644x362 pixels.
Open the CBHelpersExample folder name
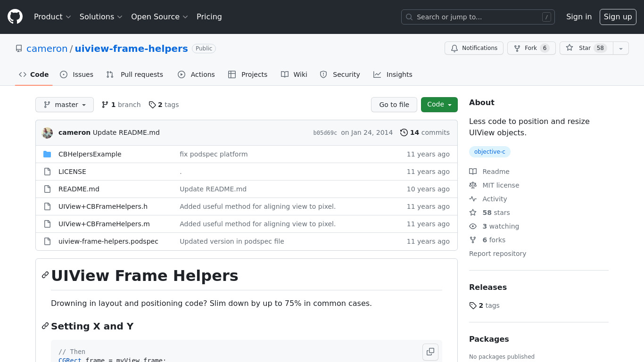[x=90, y=154]
